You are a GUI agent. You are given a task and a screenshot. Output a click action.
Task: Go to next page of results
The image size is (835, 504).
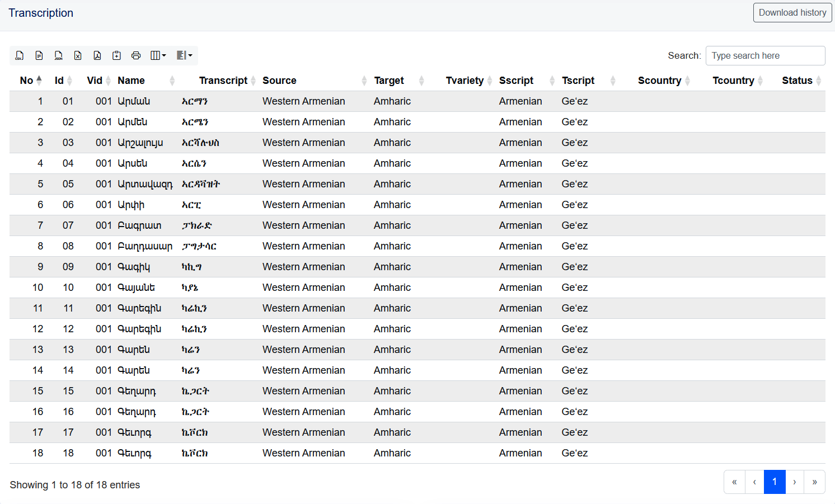(x=794, y=482)
